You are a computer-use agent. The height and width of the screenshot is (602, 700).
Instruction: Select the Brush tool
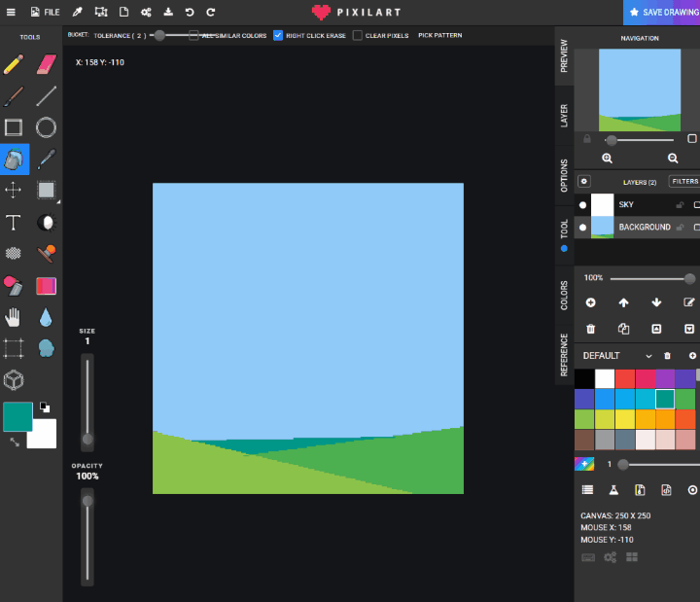click(x=14, y=96)
